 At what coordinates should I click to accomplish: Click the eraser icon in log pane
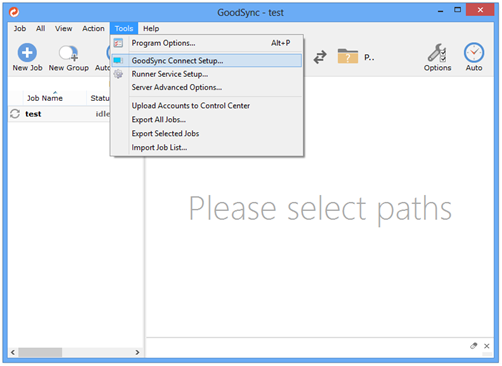click(x=474, y=346)
